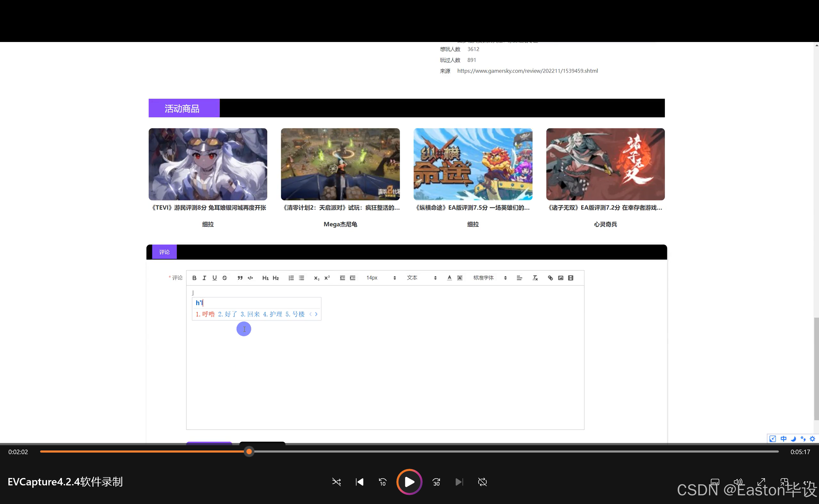Play the recorded video
The image size is (819, 504).
[409, 482]
